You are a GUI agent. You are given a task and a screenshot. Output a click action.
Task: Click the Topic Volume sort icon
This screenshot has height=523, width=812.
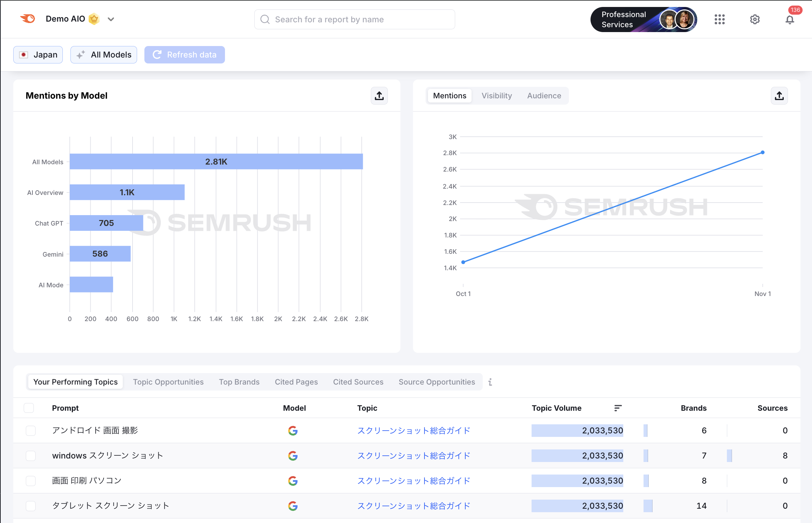click(x=618, y=408)
